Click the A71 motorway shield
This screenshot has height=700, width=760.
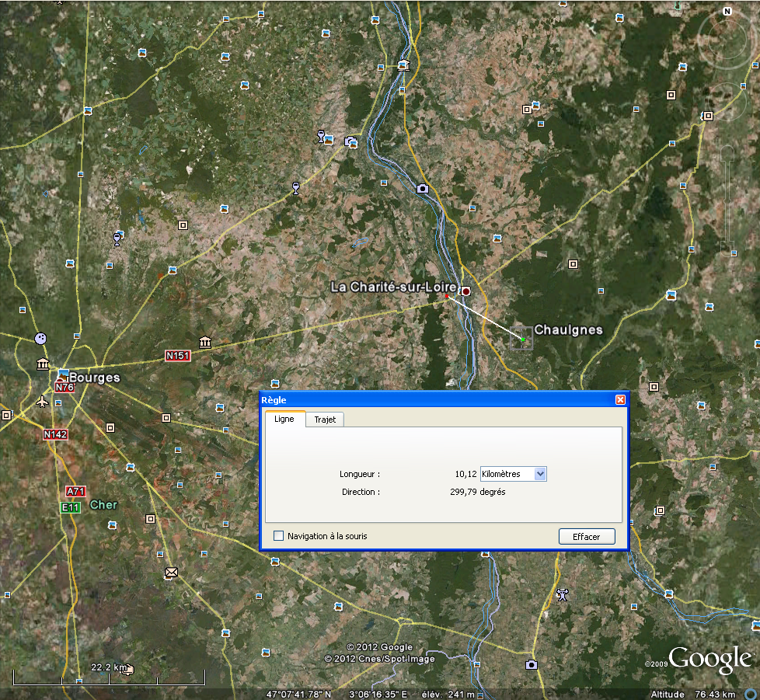75,492
